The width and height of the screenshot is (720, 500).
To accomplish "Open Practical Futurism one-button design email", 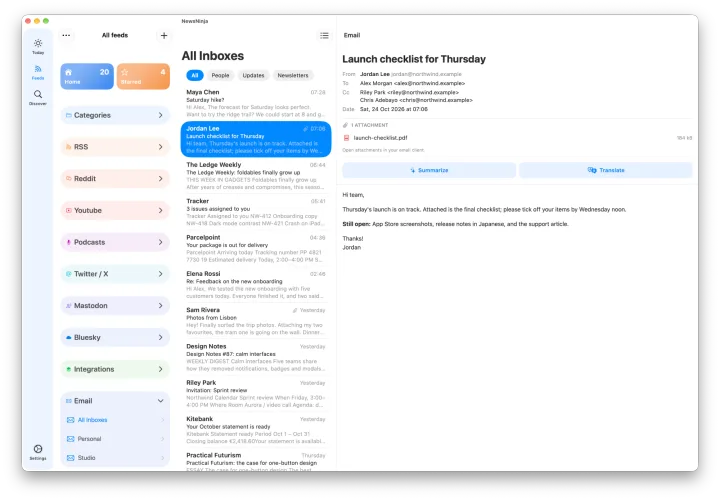I will (x=256, y=461).
